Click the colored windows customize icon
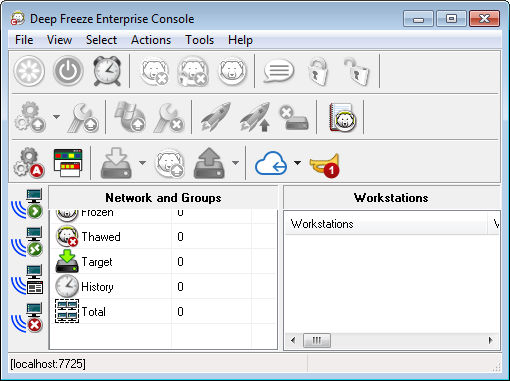The height and width of the screenshot is (381, 510). click(68, 163)
